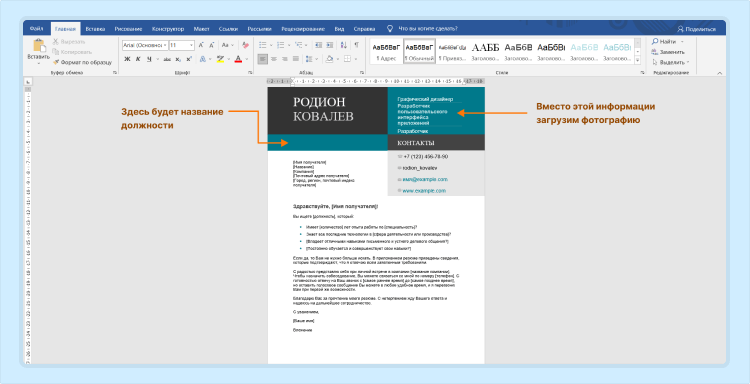Apply red font color (A button)
This screenshot has height=384, width=750.
pos(238,59)
